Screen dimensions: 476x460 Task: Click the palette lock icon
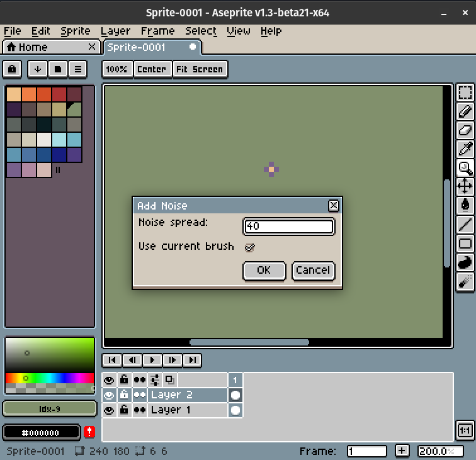(13, 69)
